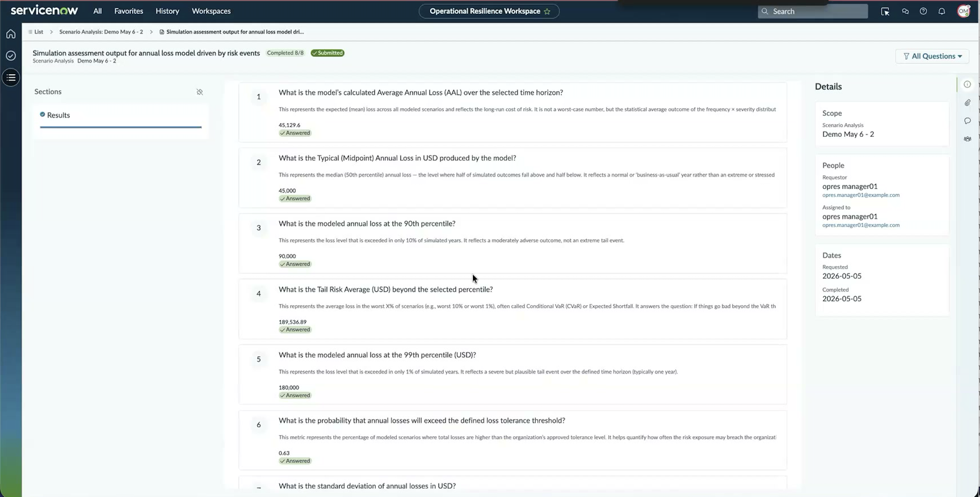The height and width of the screenshot is (497, 980).
Task: Show the details info icon
Action: point(967,84)
